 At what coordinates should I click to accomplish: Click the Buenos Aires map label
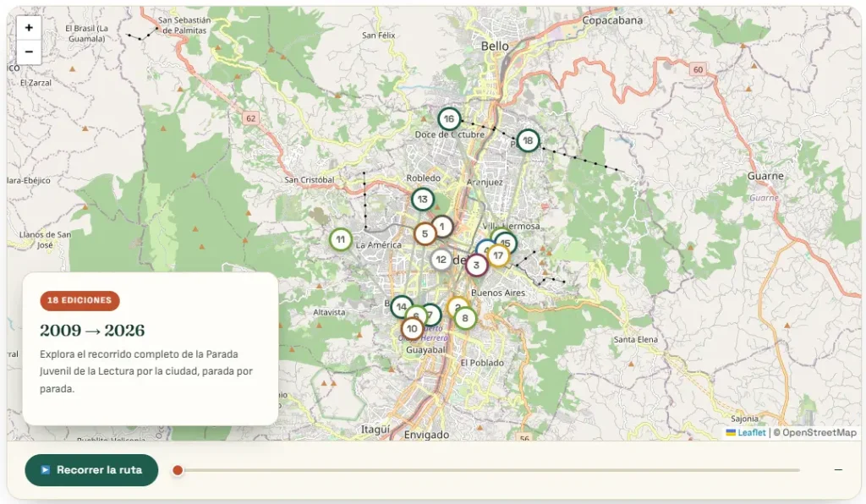[x=498, y=293]
